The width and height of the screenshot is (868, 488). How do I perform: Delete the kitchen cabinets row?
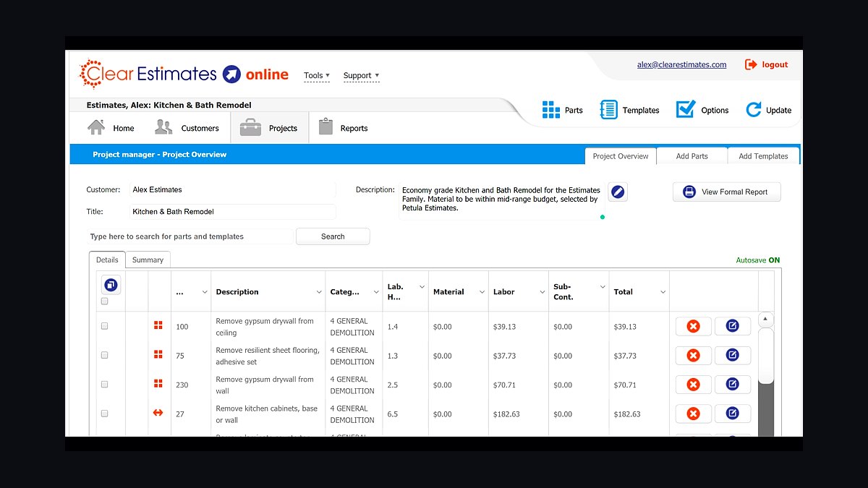[693, 414]
